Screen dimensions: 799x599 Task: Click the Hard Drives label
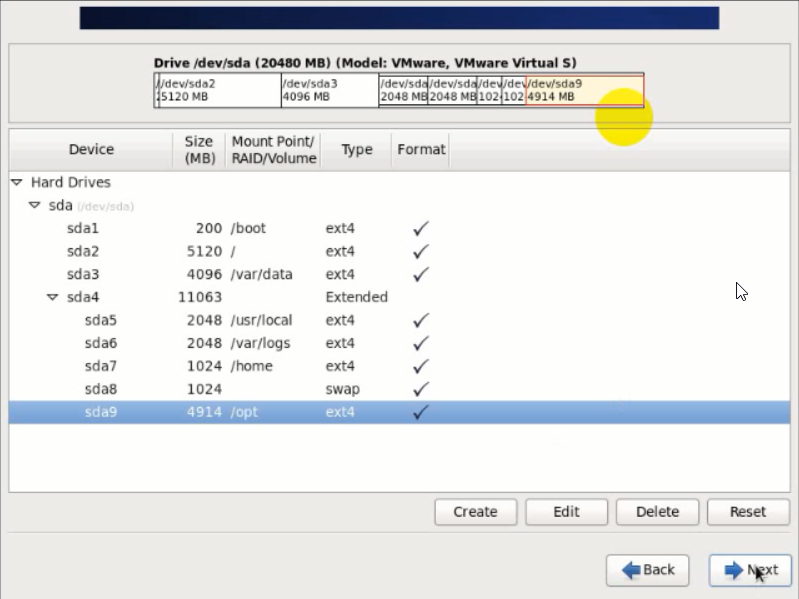tap(71, 182)
